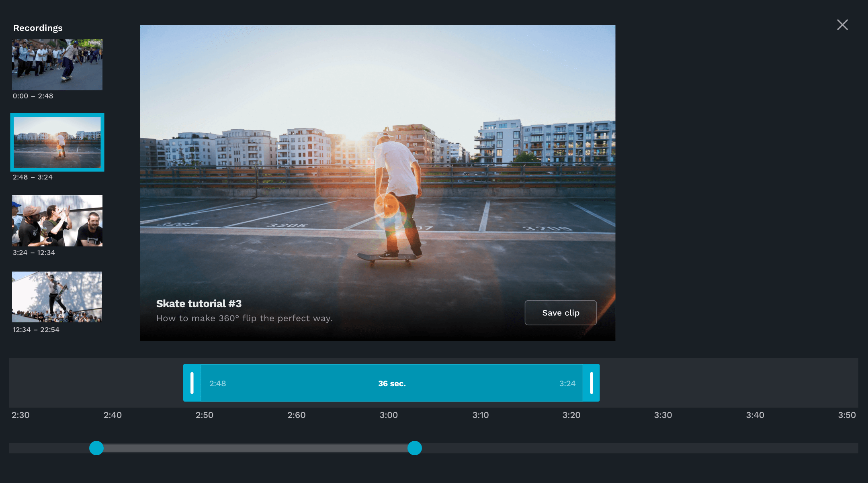This screenshot has width=868, height=483.
Task: Click the 12:34 – 22:54 time caption
Action: click(36, 330)
